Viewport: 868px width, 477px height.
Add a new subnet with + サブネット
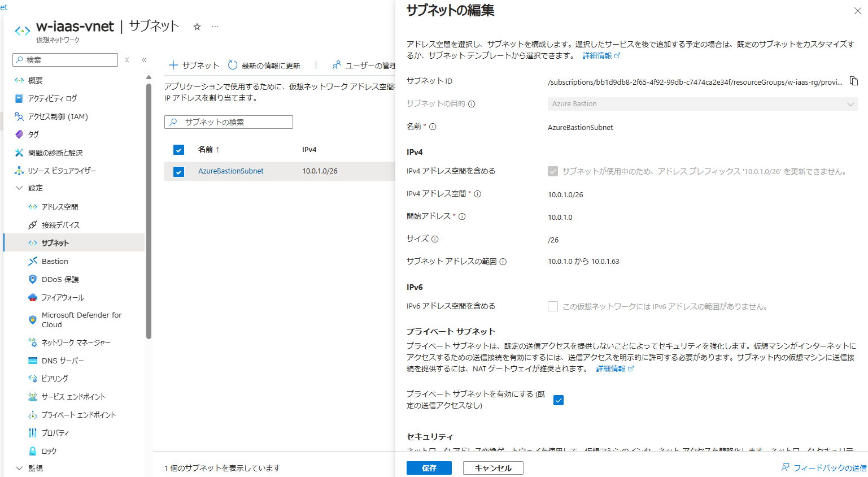194,66
